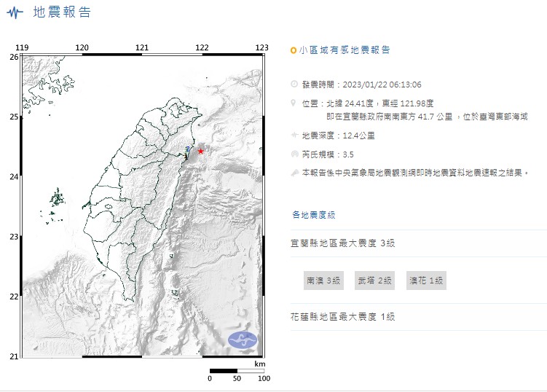Image resolution: width=547 pixels, height=392 pixels.
Task: Click the megaphone icon beside 本報告係中央氣象局
Action: [x=295, y=173]
